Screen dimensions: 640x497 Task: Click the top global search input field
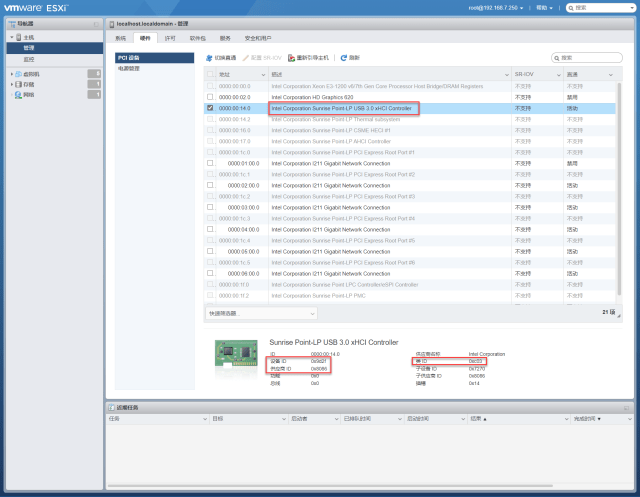pyautogui.click(x=601, y=8)
